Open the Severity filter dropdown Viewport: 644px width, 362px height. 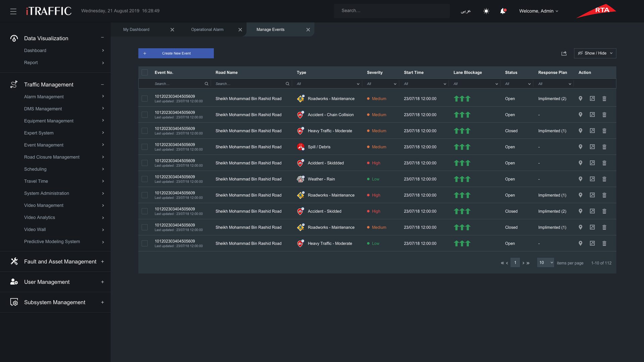click(381, 84)
